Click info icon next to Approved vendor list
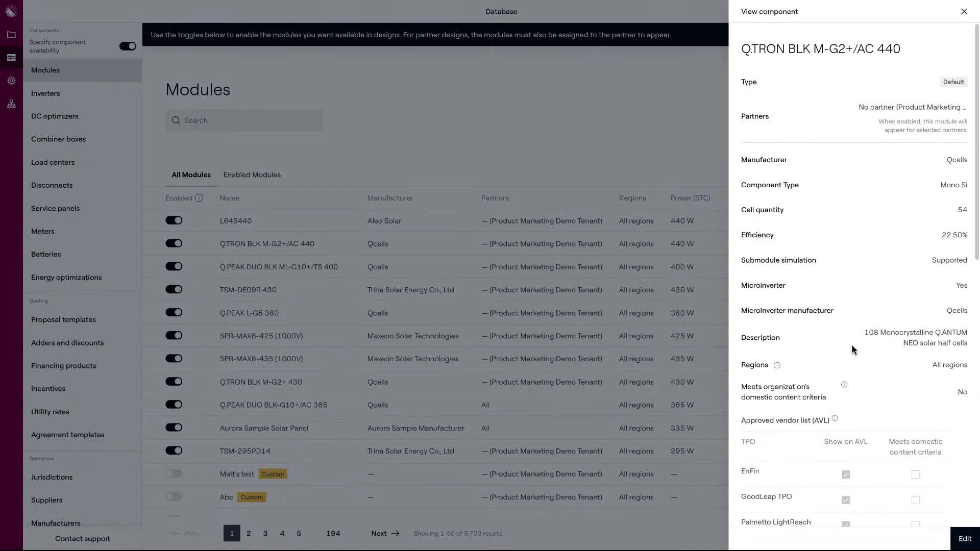980x551 pixels. tap(835, 418)
